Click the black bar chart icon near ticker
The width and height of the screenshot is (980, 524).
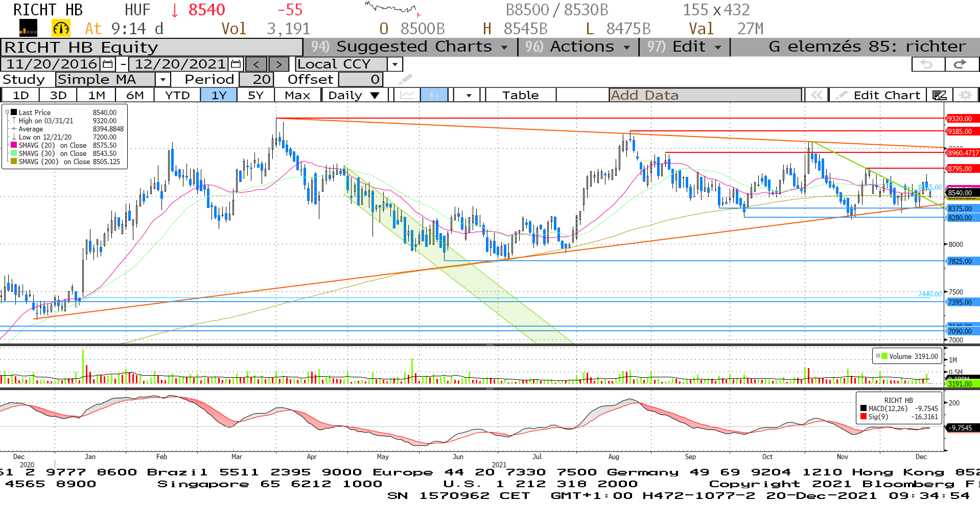28,28
